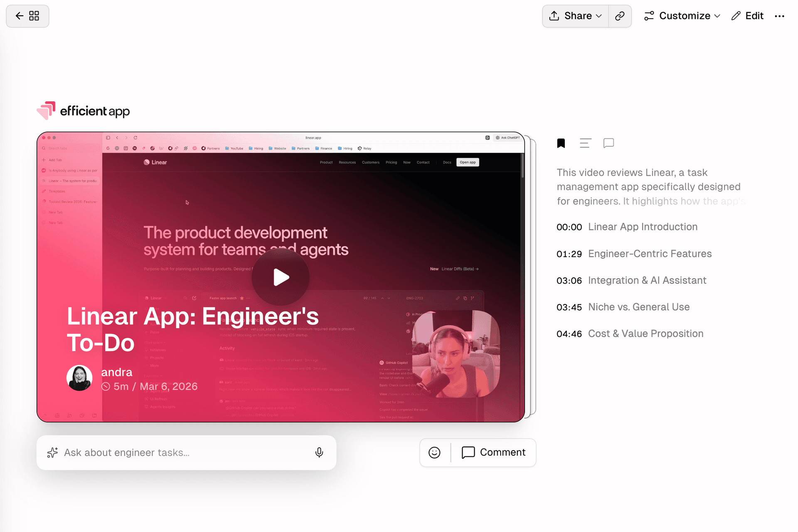The height and width of the screenshot is (532, 798).
Task: Jump to 03:45 Niche vs. General Use
Action: pos(623,307)
